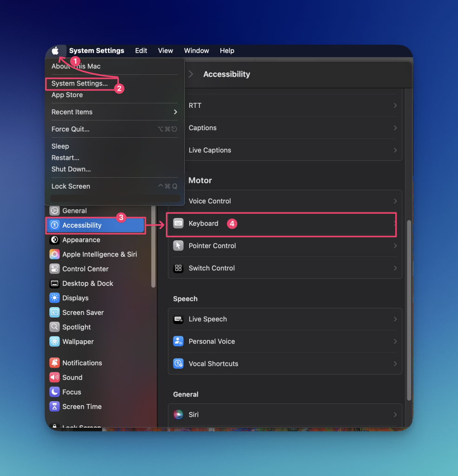This screenshot has width=458, height=476.
Task: Click the Pointer Control cursor icon
Action: tap(178, 245)
